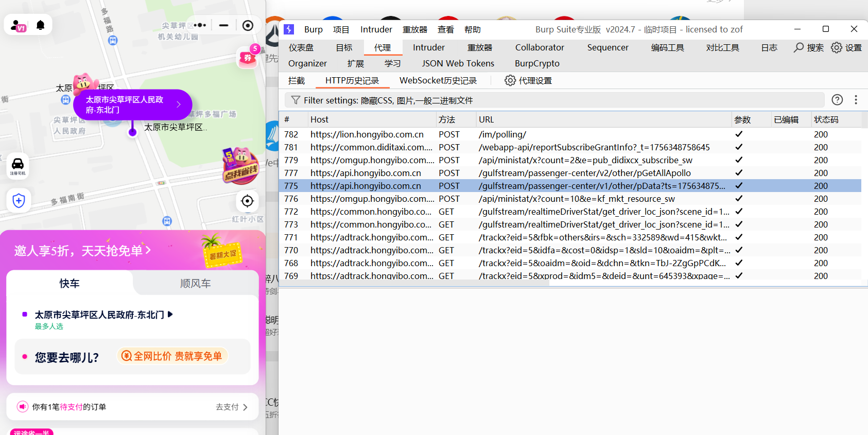Expand pickup location bubble arrow
The image size is (868, 435).
[179, 105]
